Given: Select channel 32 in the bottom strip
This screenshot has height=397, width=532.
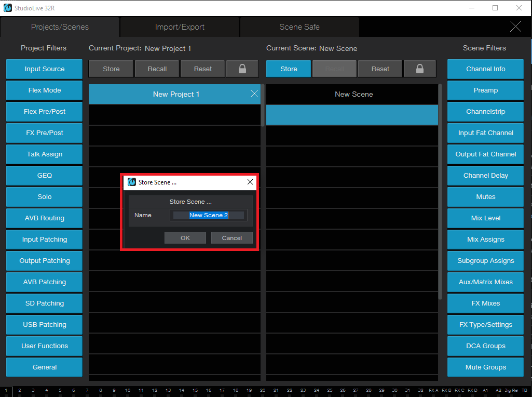Looking at the screenshot, I should click(x=421, y=392).
